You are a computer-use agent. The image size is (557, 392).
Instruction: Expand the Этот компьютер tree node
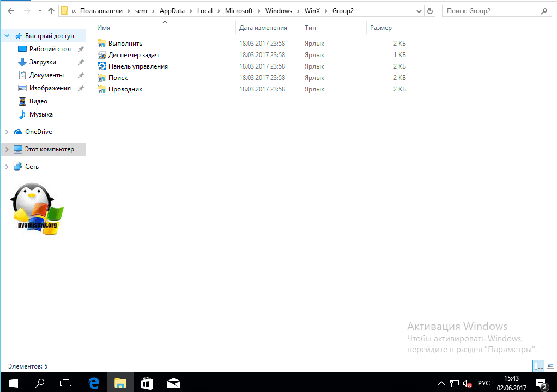click(7, 149)
